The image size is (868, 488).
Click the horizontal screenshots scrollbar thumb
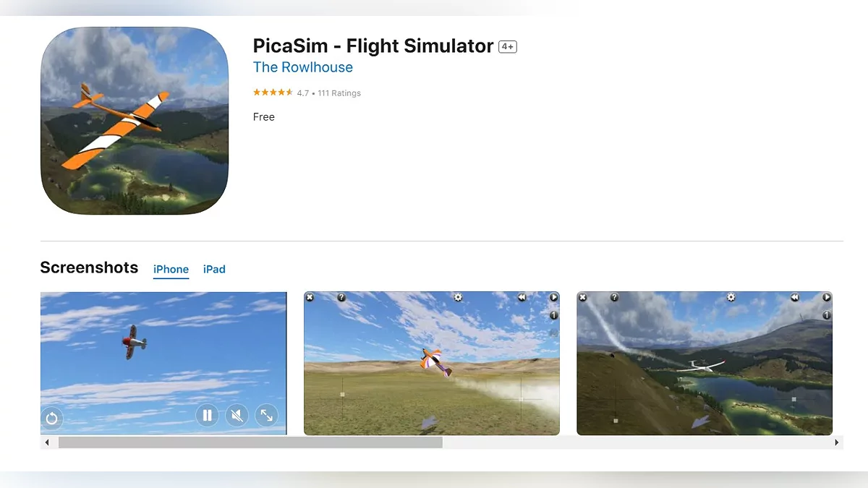pyautogui.click(x=250, y=442)
